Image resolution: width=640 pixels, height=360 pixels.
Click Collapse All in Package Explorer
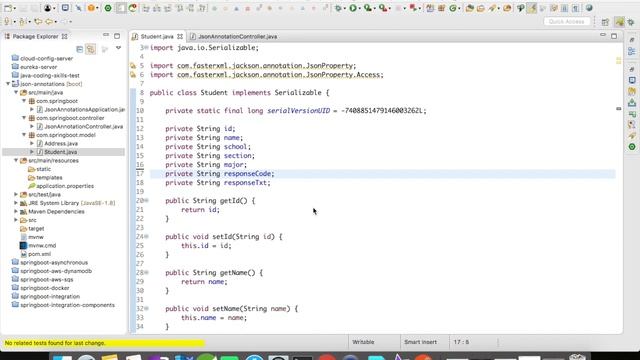click(80, 49)
